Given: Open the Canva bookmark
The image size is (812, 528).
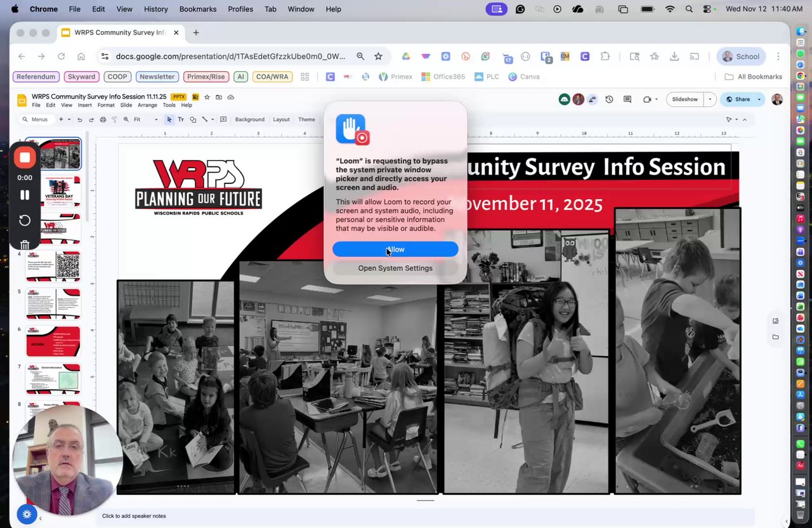Looking at the screenshot, I should [x=524, y=77].
